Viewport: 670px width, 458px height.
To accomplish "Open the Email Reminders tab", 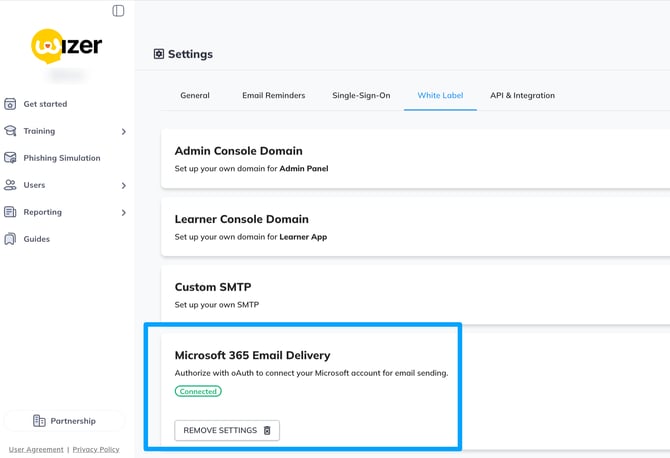I will 273,96.
